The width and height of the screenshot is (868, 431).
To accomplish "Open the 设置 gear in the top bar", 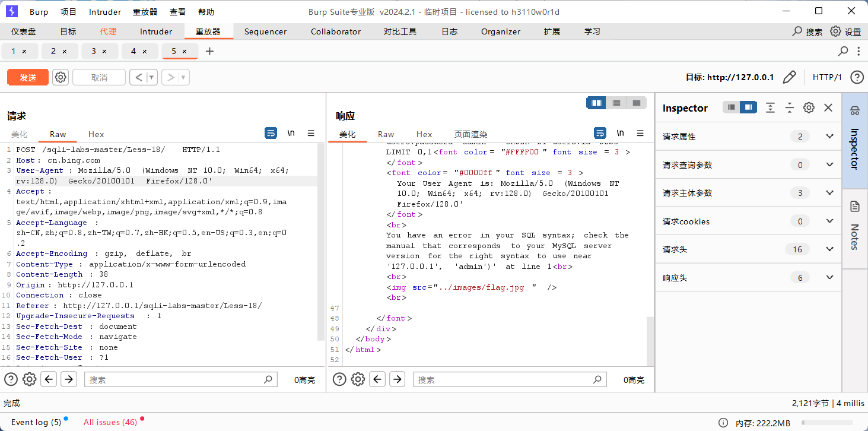I will tap(835, 31).
